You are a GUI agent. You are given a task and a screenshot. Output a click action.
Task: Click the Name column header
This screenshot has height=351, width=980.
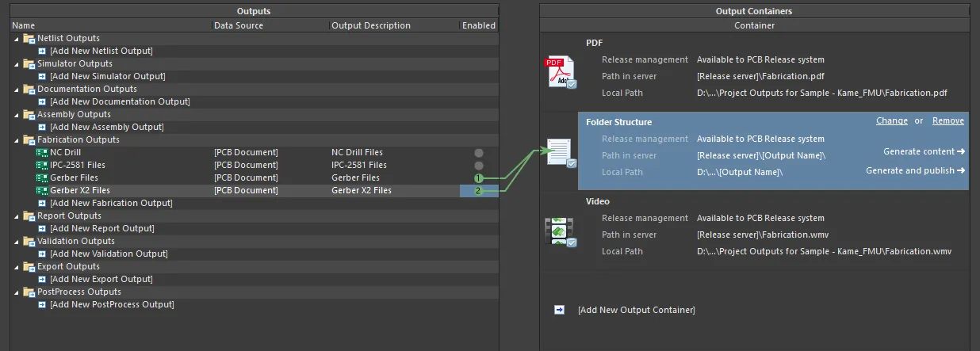(x=111, y=25)
